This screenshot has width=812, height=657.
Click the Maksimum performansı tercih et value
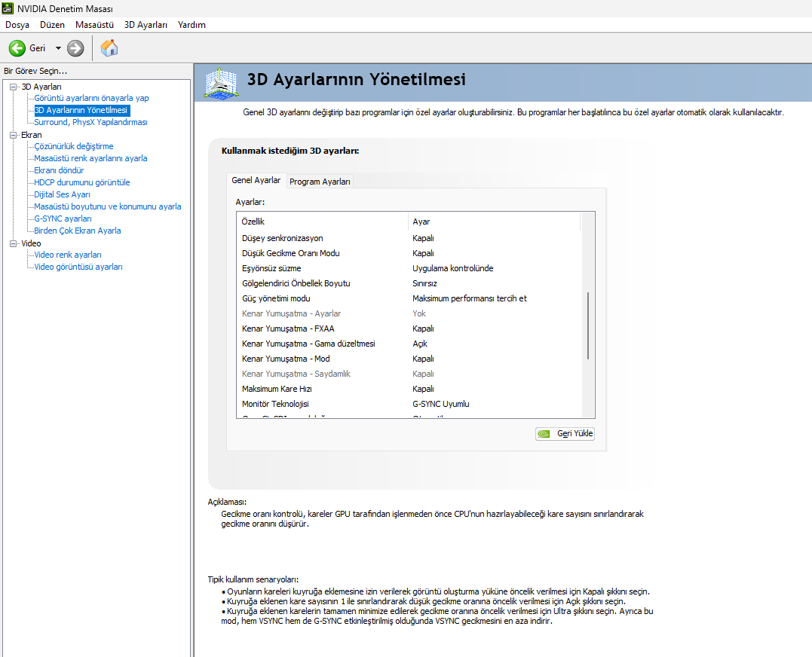click(469, 298)
